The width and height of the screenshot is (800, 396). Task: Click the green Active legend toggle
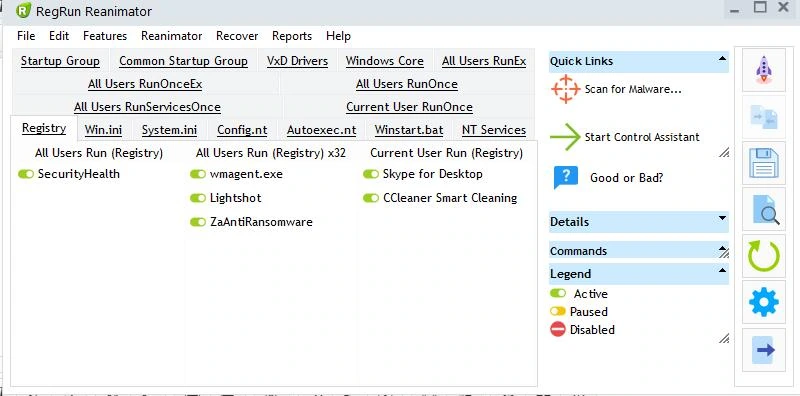[x=558, y=293]
